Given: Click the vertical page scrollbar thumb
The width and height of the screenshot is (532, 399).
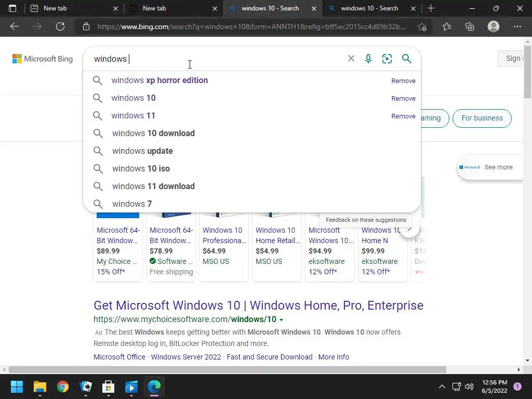Looking at the screenshot, I should [528, 71].
